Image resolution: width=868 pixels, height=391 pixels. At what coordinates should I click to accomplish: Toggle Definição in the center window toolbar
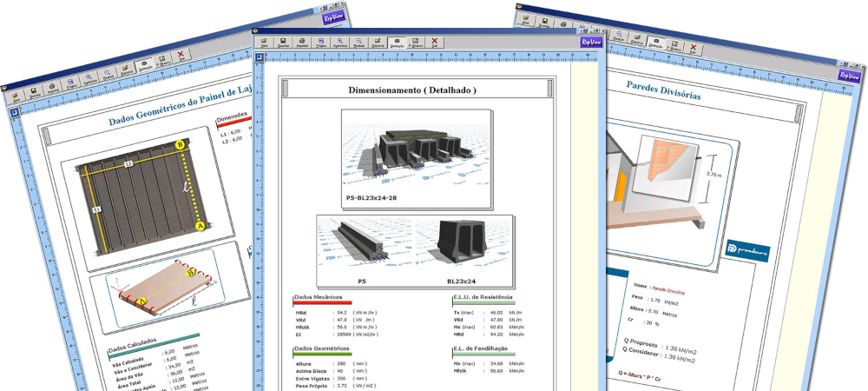coord(397,42)
